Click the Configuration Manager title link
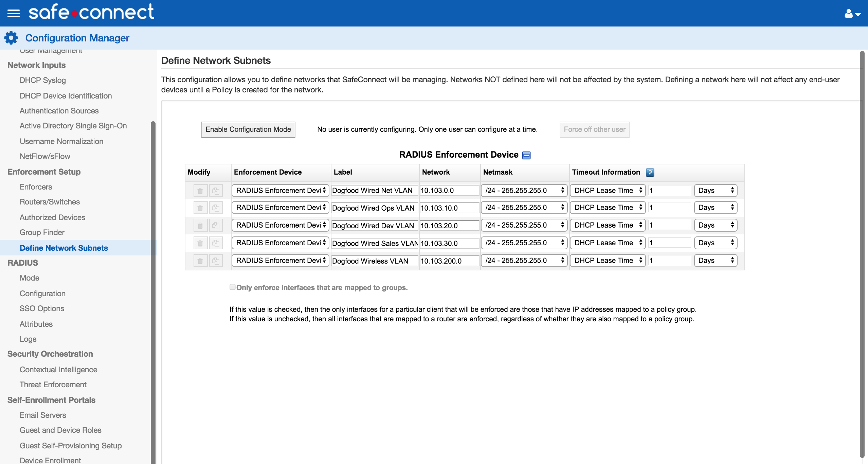Screen dimensions: 868x464 (x=77, y=38)
